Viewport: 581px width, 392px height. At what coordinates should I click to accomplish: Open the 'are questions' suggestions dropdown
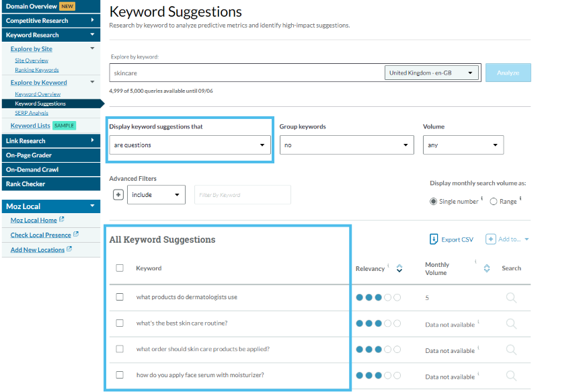point(190,145)
